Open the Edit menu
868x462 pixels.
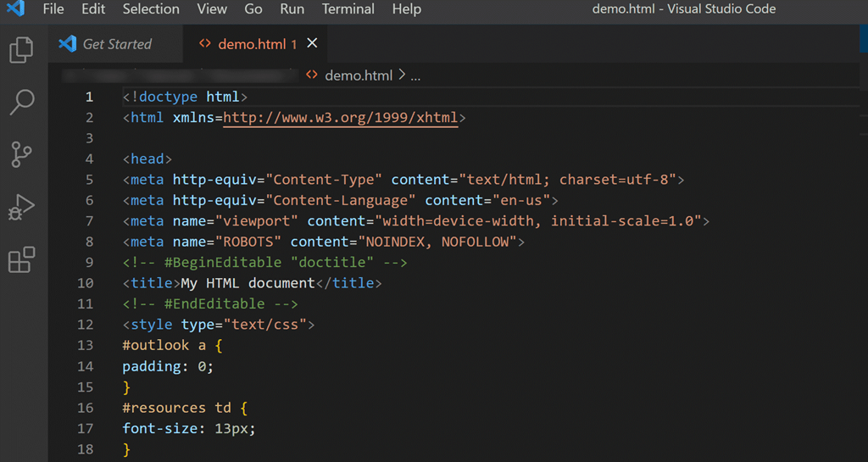pos(93,8)
